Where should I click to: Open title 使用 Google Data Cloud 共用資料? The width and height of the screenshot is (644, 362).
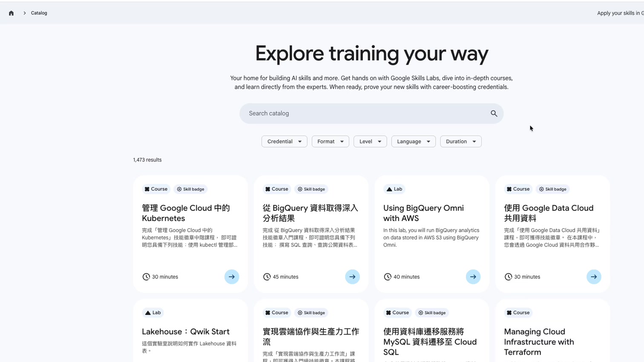point(549,213)
